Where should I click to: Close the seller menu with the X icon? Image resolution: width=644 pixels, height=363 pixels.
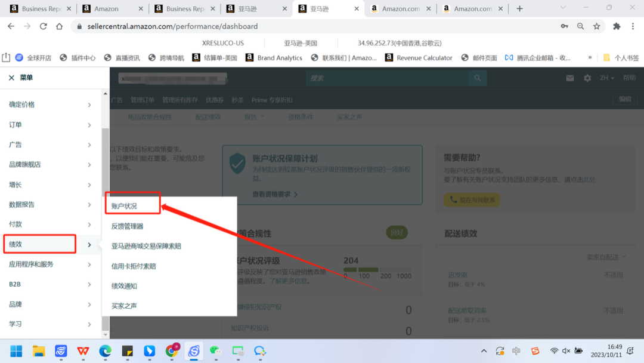pyautogui.click(x=11, y=78)
